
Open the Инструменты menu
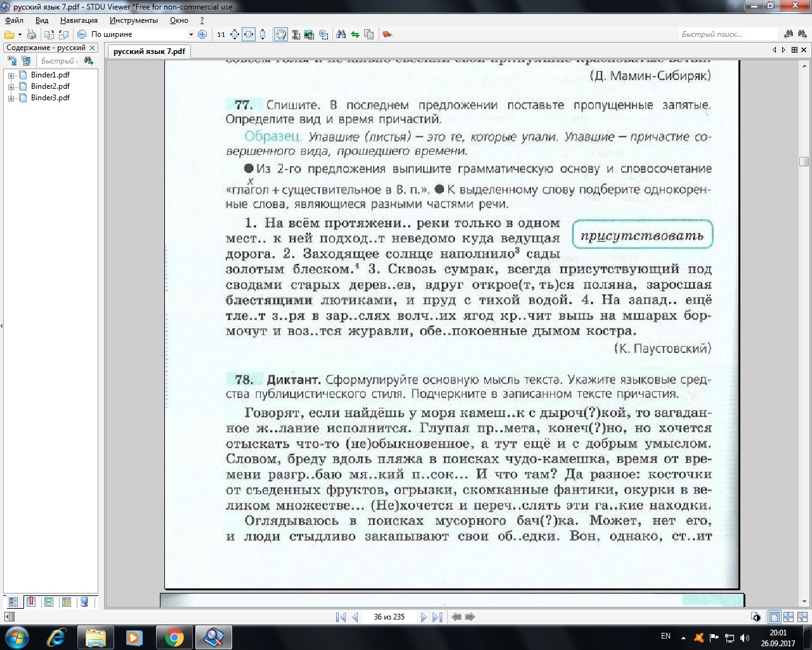coord(133,20)
